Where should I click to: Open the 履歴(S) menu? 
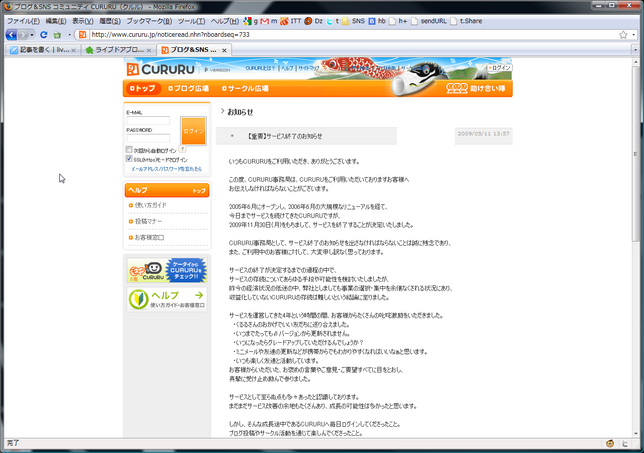pos(110,21)
